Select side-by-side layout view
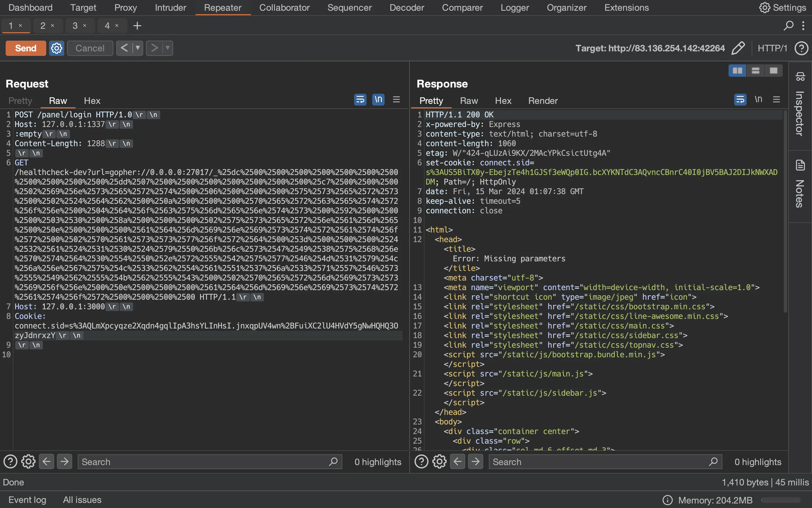 (737, 71)
